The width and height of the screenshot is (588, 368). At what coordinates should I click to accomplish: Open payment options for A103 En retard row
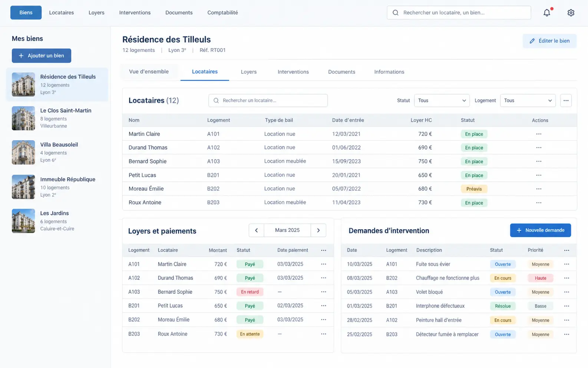[x=324, y=292]
